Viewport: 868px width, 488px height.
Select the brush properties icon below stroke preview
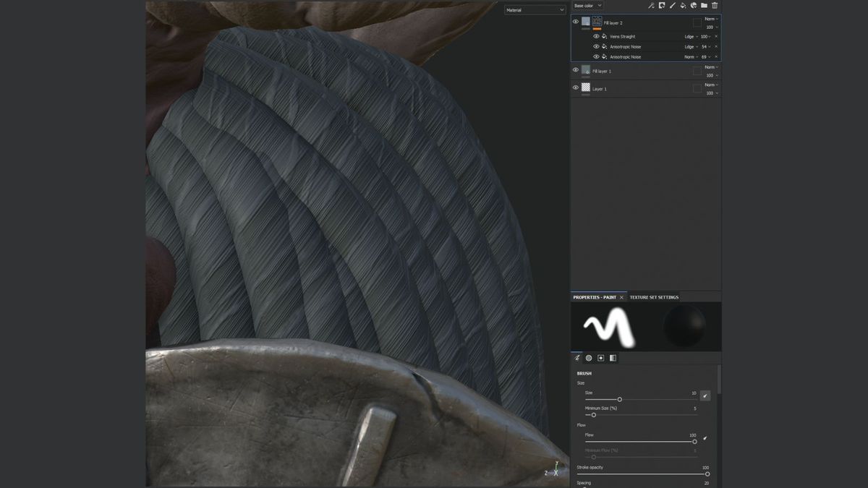point(577,358)
